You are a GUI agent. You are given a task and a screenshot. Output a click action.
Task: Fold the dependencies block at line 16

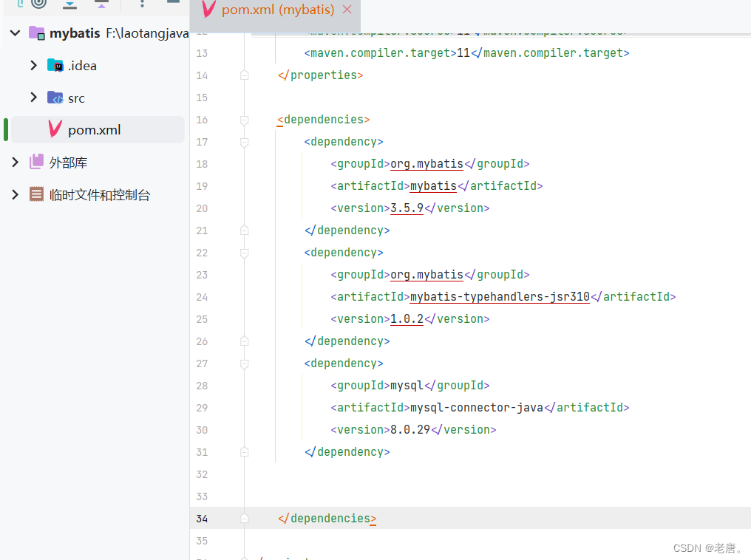coord(244,120)
